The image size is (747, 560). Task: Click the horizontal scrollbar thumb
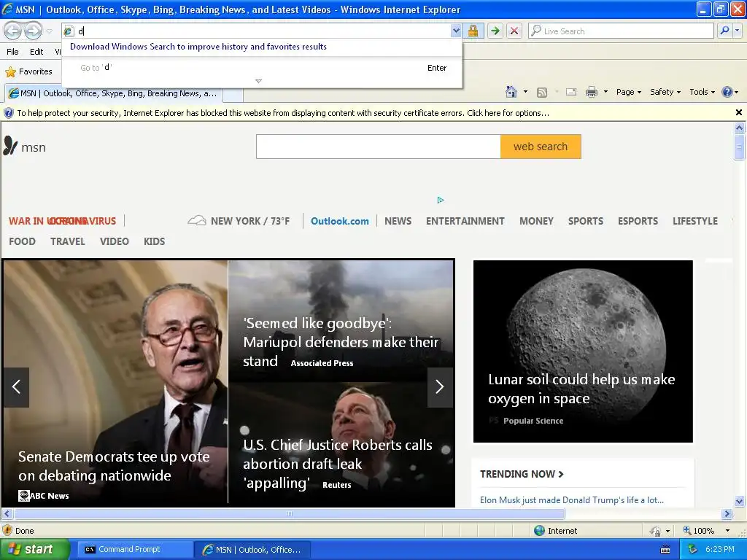(x=289, y=514)
